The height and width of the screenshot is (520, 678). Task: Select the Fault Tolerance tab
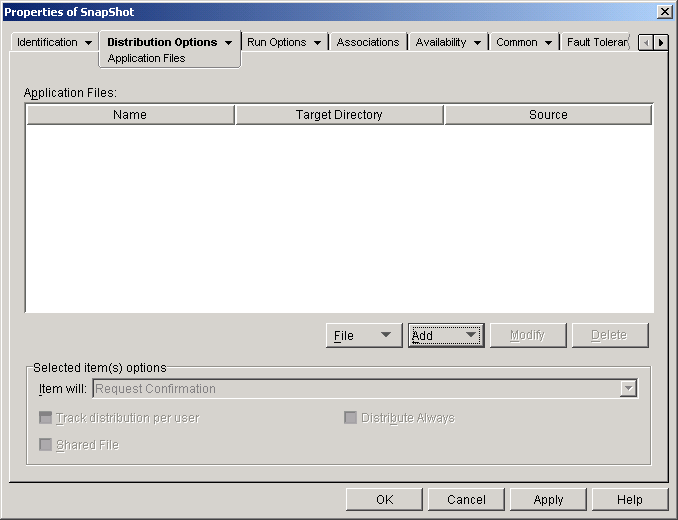pyautogui.click(x=597, y=42)
